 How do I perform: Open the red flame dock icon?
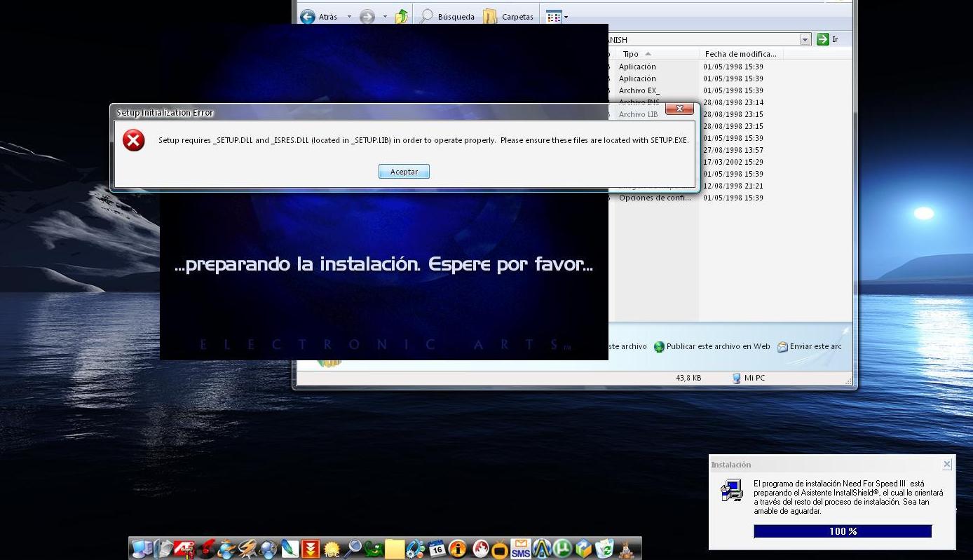(480, 549)
